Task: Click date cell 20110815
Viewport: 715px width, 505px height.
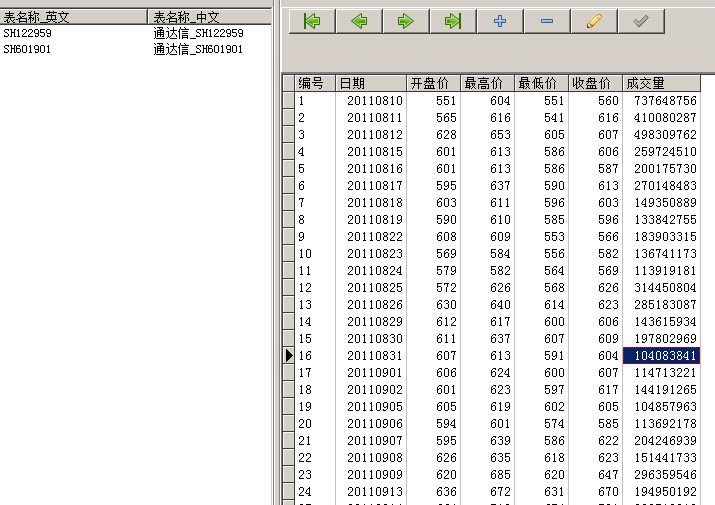Action: [x=371, y=151]
